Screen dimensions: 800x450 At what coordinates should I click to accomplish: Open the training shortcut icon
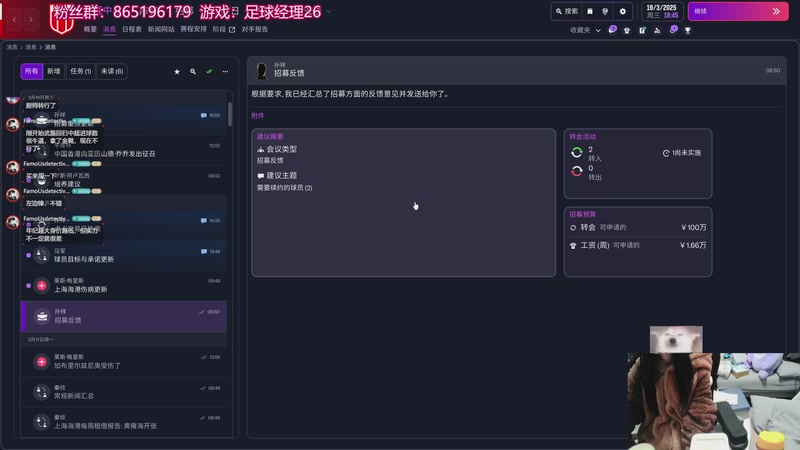click(x=657, y=31)
